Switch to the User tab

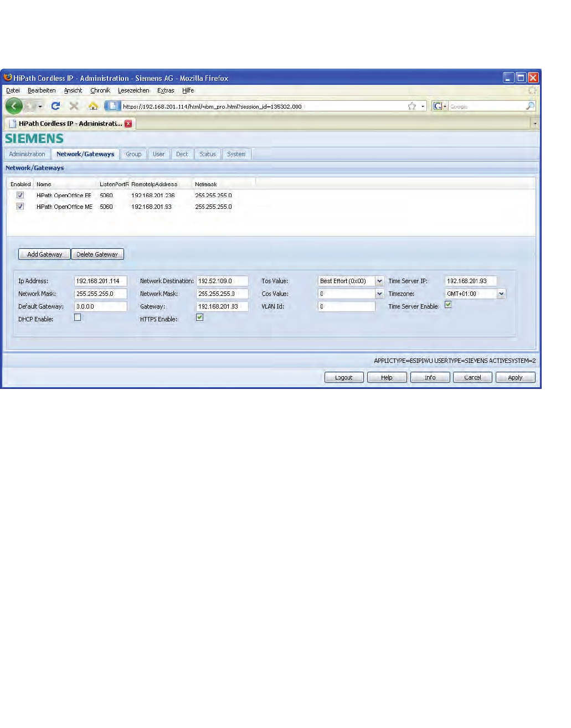pos(159,154)
